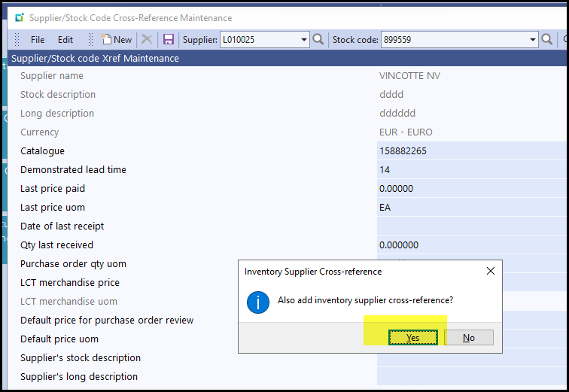569x392 pixels.
Task: Click the Supplier browse magnifier icon
Action: pos(318,40)
